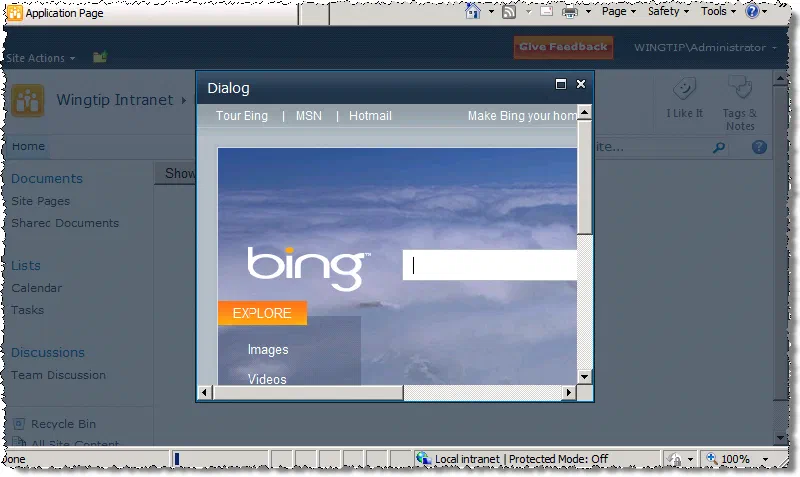Viewport: 800px width, 477px height.
Task: Click the Wingtip Intranet site logo icon
Action: pos(28,100)
